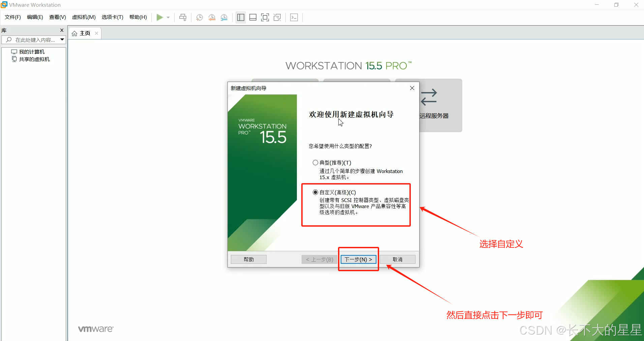The width and height of the screenshot is (644, 341).
Task: Close the 新建虚拟机向导 dialog
Action: click(412, 88)
